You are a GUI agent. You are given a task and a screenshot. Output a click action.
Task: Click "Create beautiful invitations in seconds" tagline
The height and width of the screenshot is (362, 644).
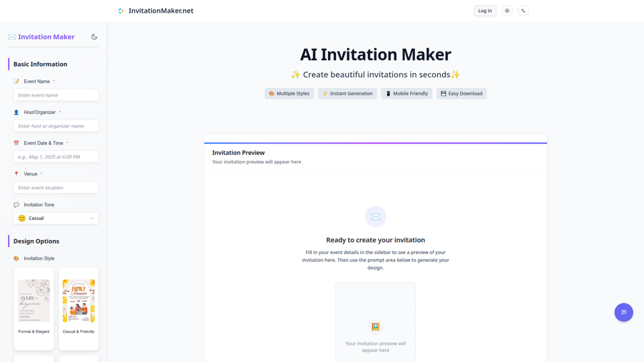click(x=376, y=74)
